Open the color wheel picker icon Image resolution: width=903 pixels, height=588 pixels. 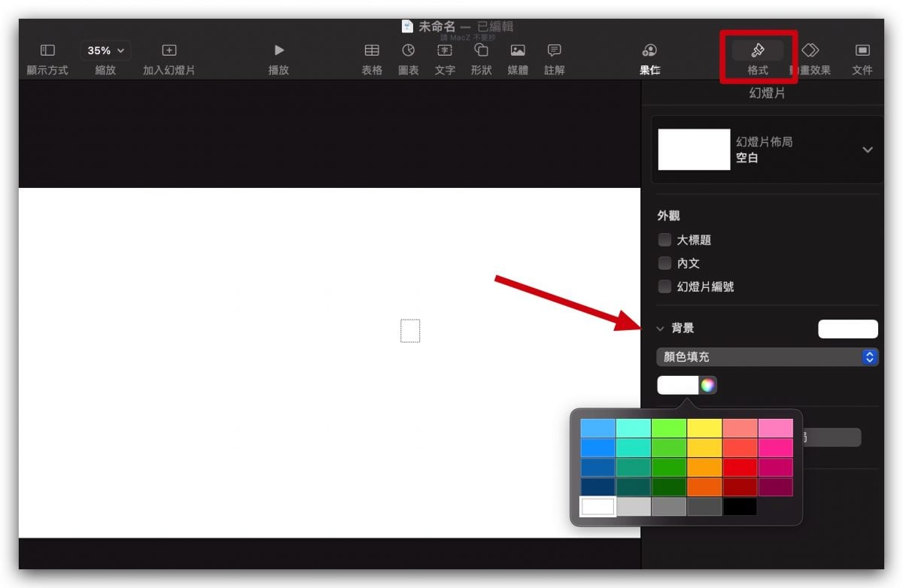(708, 386)
